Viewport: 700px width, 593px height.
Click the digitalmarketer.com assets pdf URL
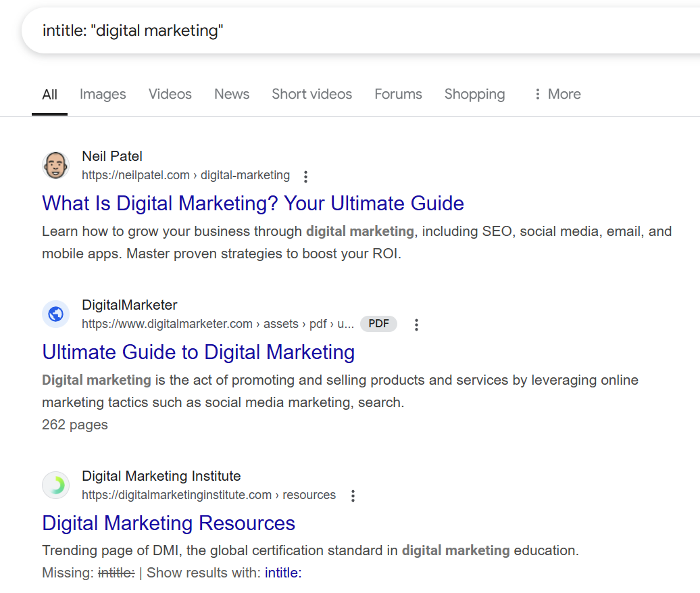pos(218,324)
